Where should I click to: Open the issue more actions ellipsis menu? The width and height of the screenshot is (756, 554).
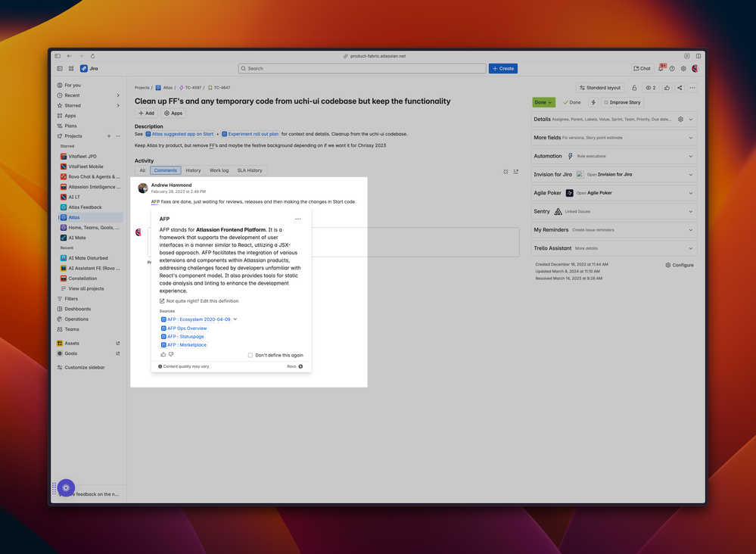tap(692, 88)
